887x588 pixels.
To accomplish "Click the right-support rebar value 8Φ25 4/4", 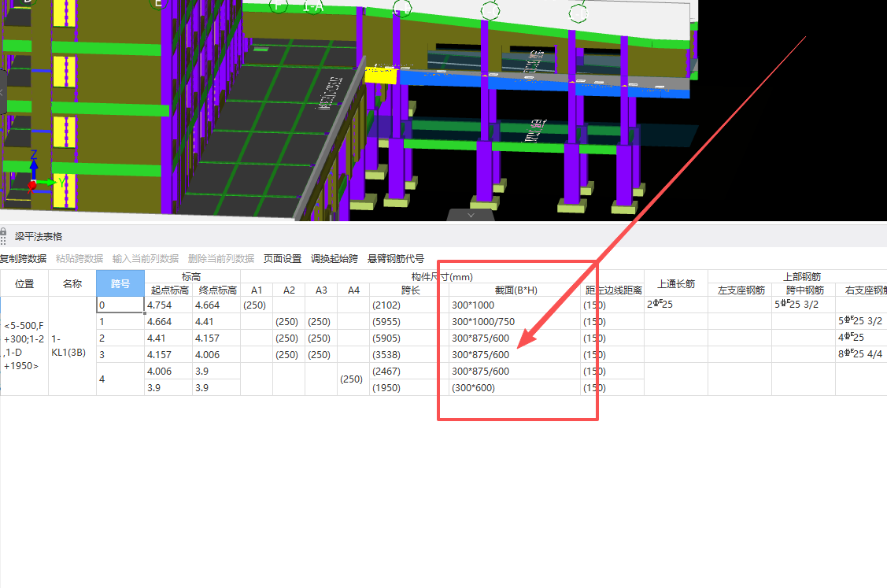I will click(862, 354).
